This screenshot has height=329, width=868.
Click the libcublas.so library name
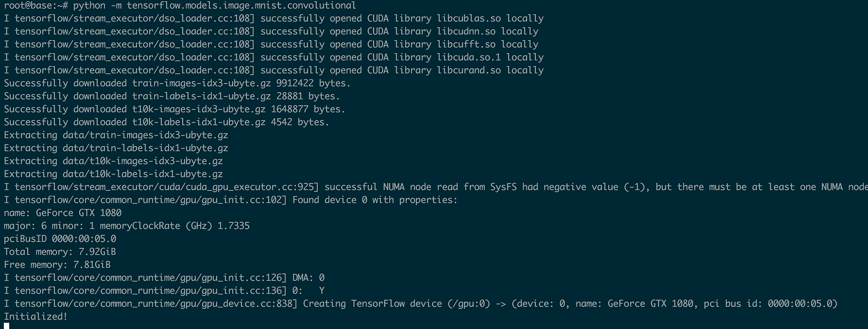pyautogui.click(x=469, y=18)
